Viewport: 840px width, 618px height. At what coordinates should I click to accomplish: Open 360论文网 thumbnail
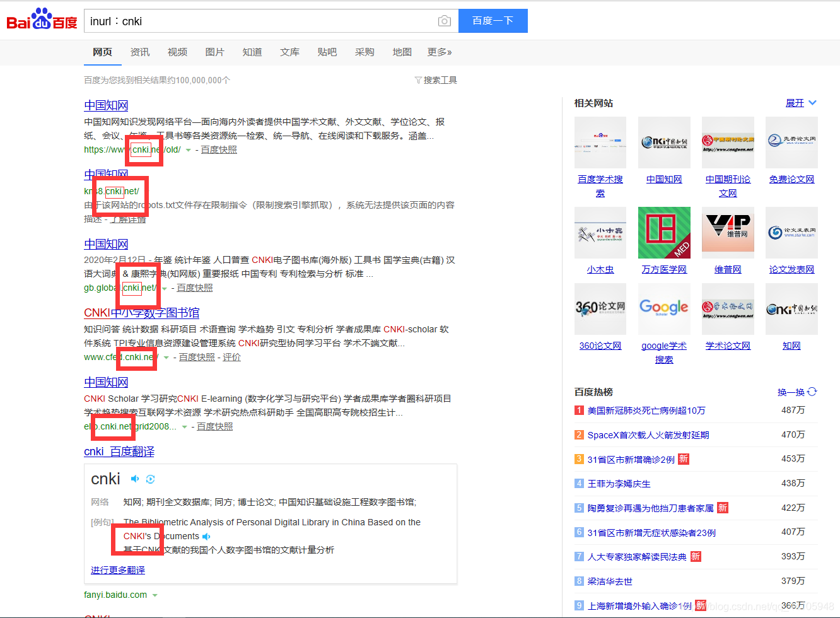click(600, 309)
